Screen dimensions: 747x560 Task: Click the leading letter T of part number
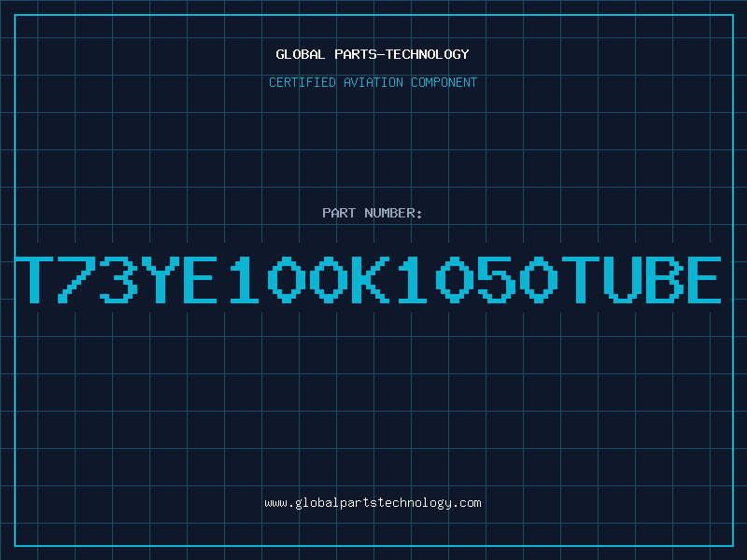[x=35, y=279]
